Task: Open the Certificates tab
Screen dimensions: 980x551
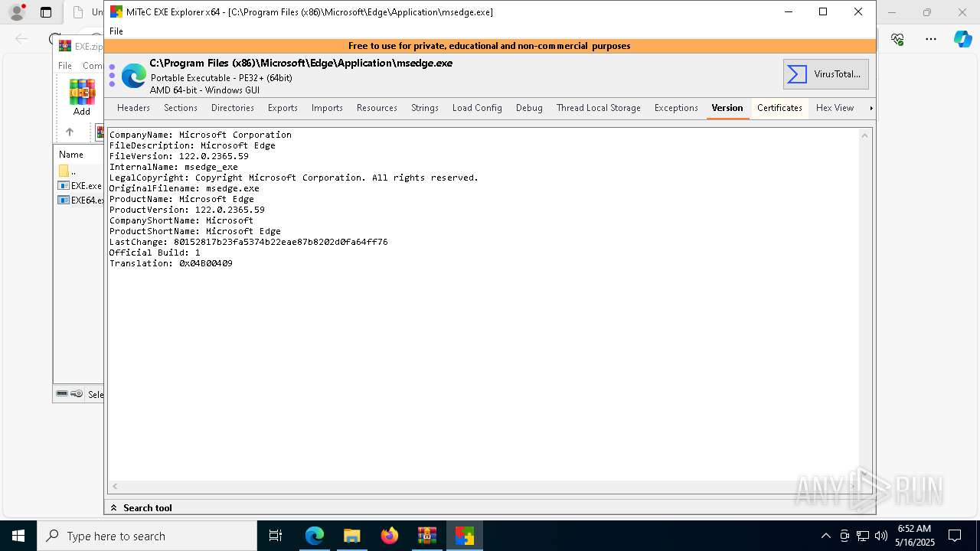Action: tap(779, 108)
